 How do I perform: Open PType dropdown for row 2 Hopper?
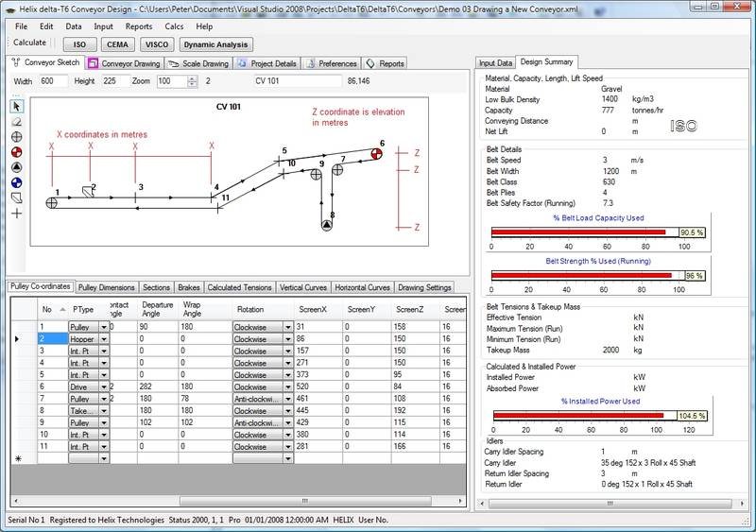[104, 339]
